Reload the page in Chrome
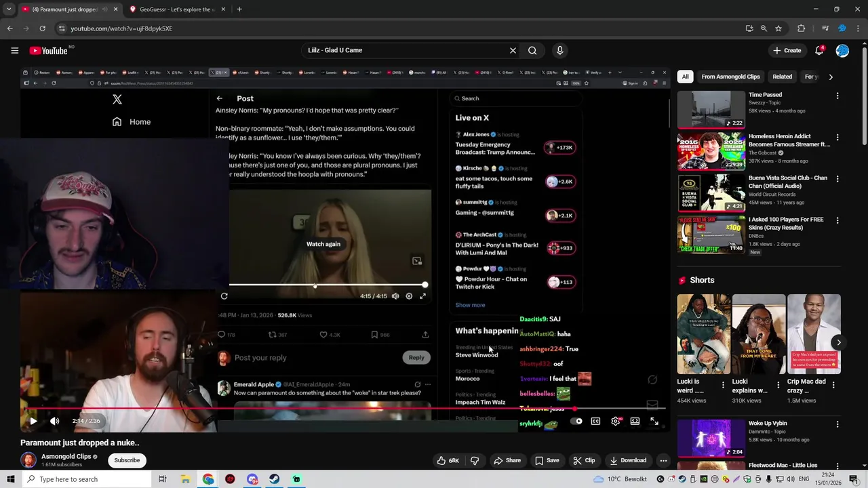Image resolution: width=868 pixels, height=488 pixels. pos(42,28)
